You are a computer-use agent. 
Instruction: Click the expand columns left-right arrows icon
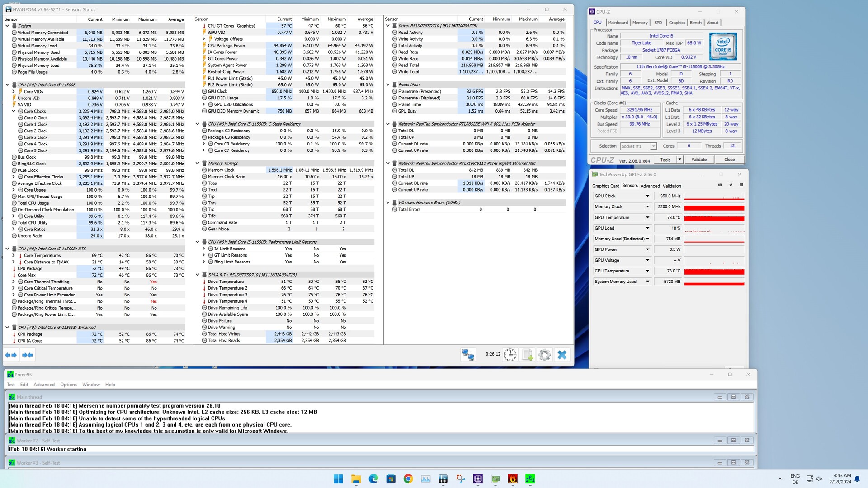[x=11, y=355]
